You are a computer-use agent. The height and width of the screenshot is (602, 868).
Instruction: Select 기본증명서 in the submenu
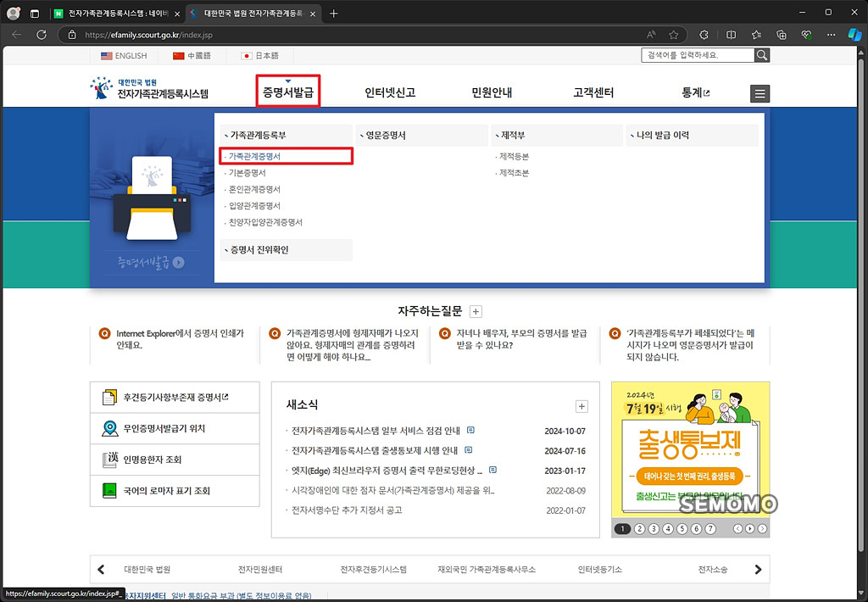[247, 173]
